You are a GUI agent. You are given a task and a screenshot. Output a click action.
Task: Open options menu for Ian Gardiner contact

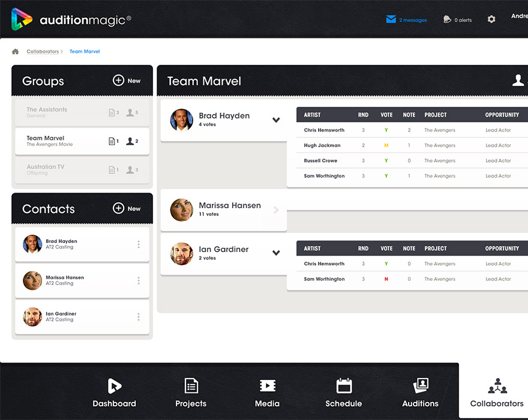[139, 317]
